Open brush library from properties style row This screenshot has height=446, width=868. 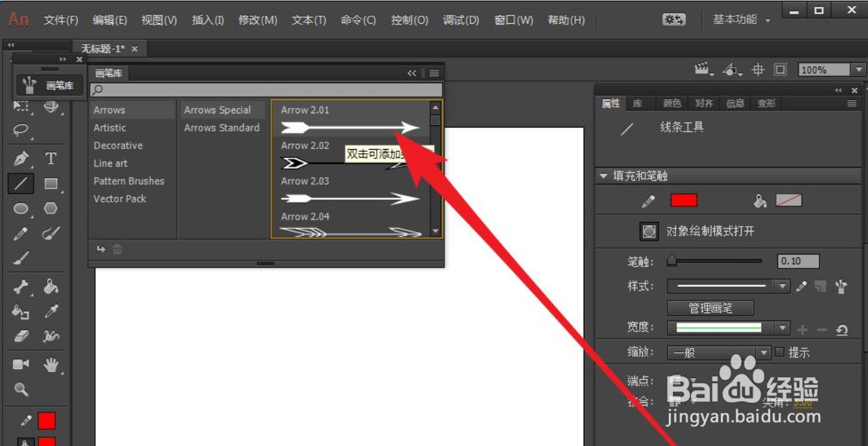(x=841, y=286)
